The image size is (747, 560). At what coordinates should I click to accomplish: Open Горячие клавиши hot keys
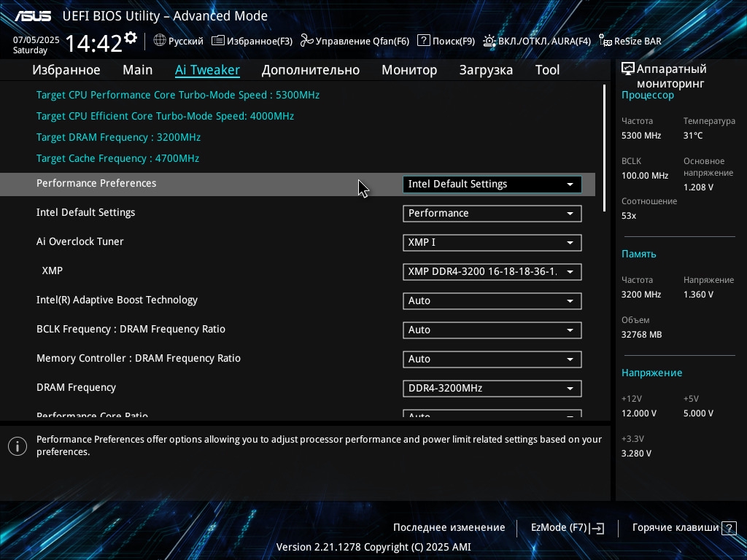[684, 528]
